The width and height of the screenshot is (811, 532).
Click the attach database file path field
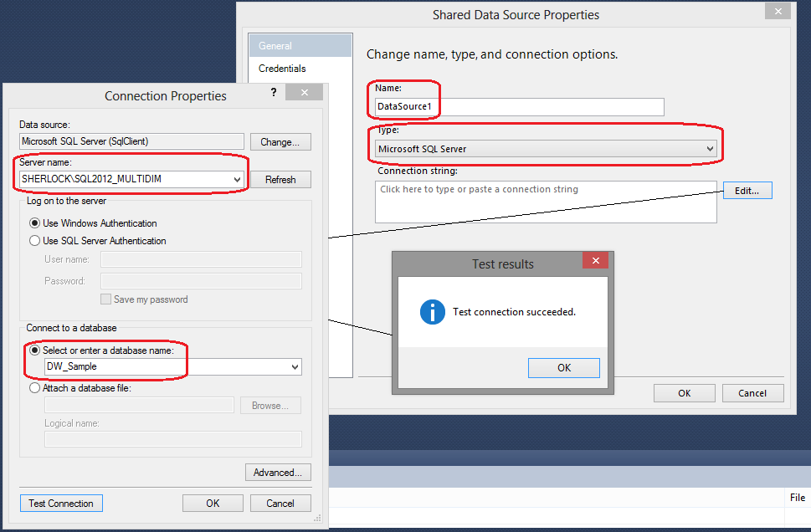click(x=139, y=406)
